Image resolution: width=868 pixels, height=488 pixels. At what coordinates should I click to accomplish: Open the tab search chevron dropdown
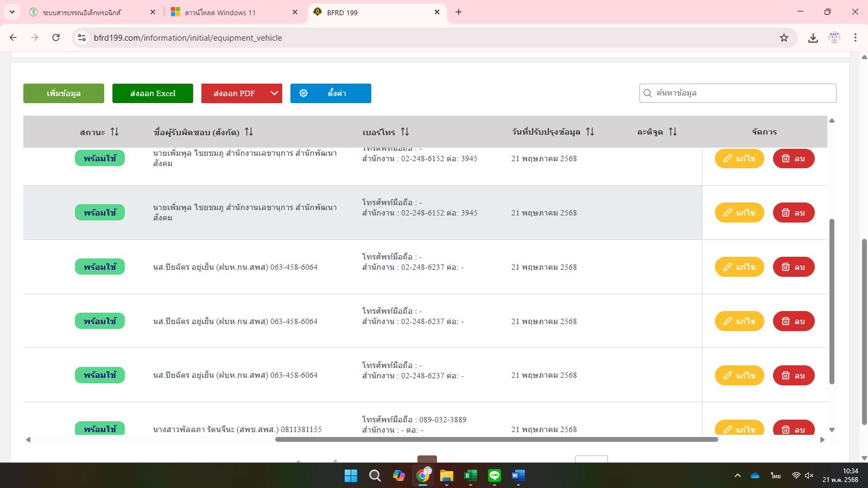tap(12, 12)
